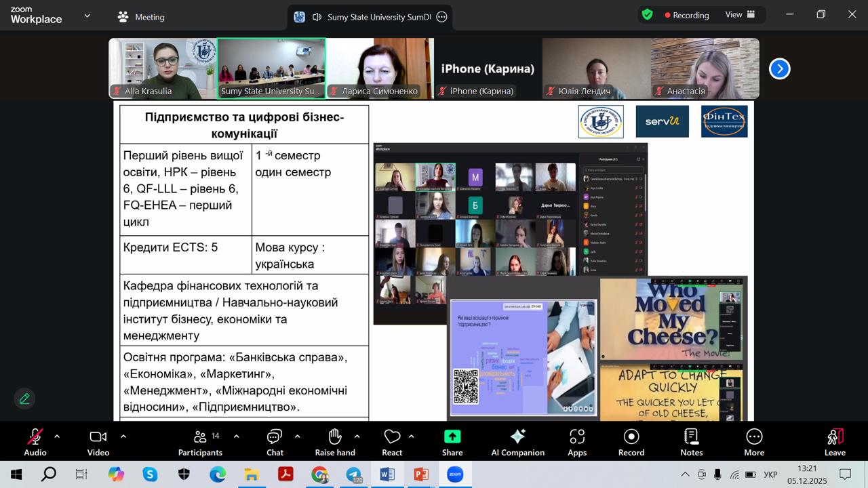Open the AI Companion panel
Viewport: 868px width, 488px height.
[x=517, y=442]
